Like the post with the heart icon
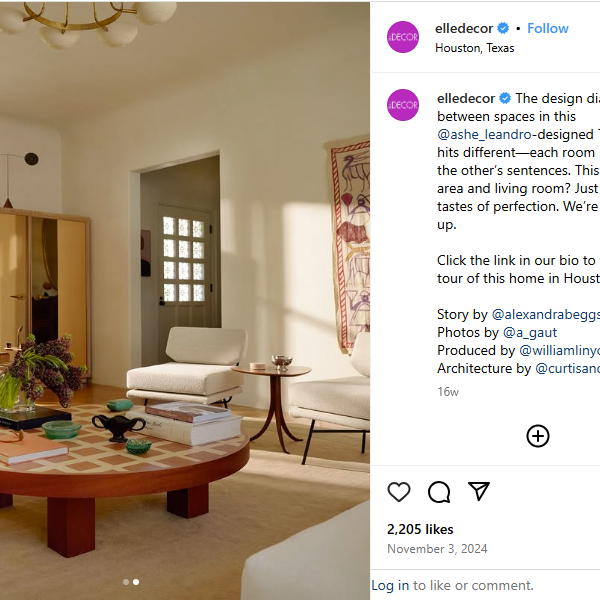Viewport: 600px width, 600px height. click(399, 491)
